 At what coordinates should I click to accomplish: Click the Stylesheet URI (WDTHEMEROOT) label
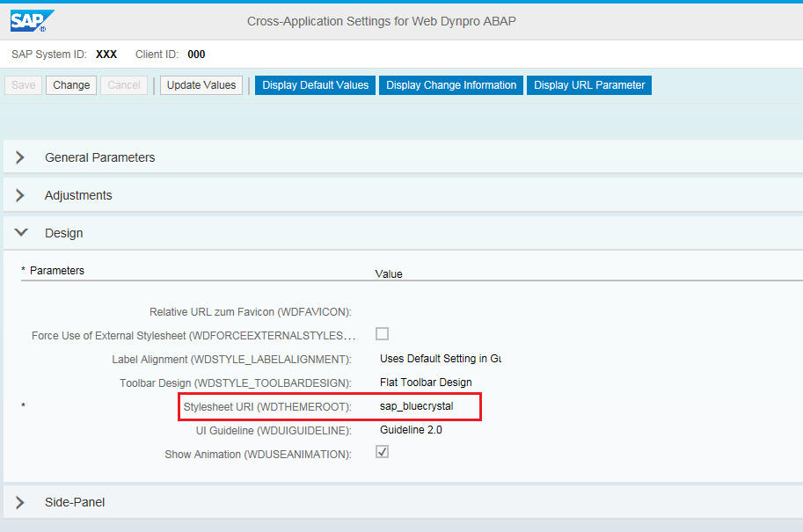(267, 407)
